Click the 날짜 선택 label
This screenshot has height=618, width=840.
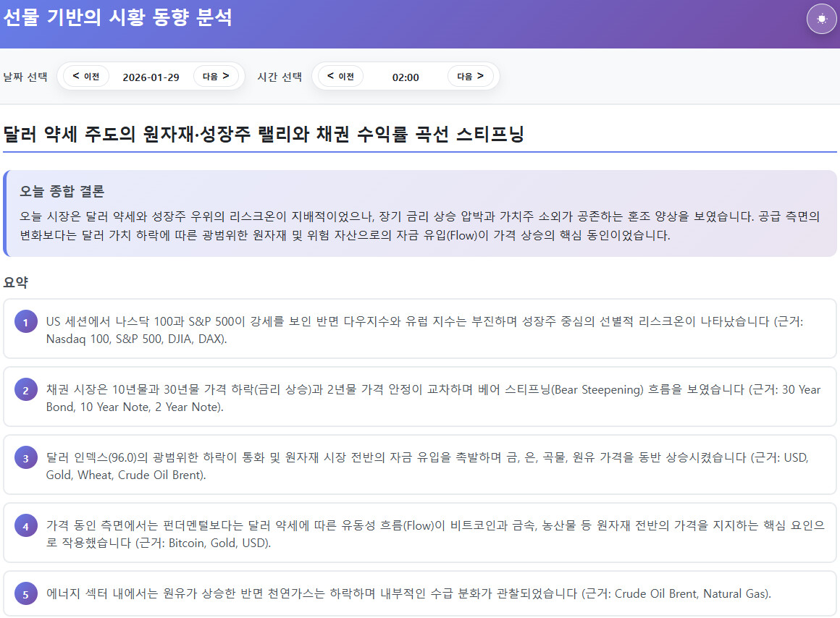point(25,77)
